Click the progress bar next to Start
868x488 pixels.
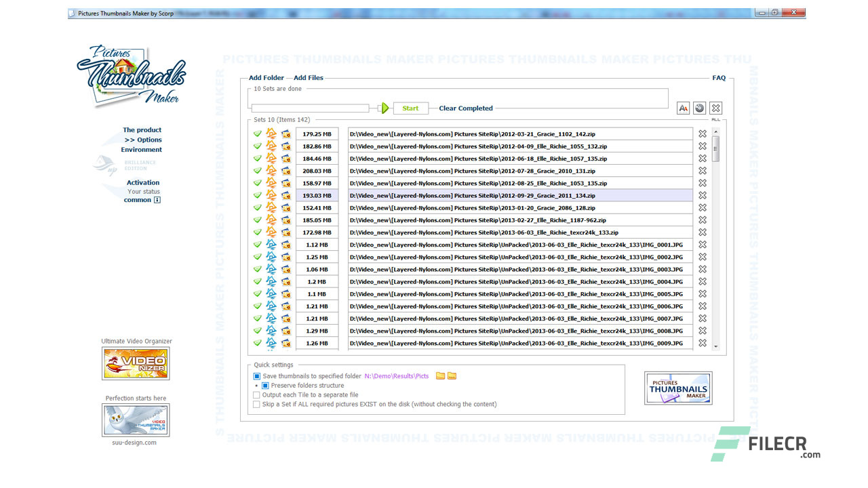[x=310, y=108]
